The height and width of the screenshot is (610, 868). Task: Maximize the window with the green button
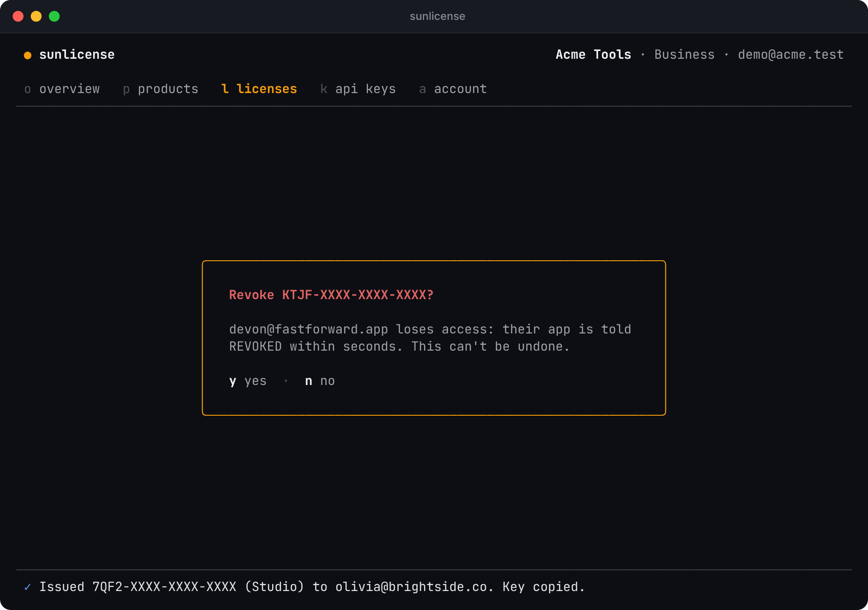coord(54,16)
